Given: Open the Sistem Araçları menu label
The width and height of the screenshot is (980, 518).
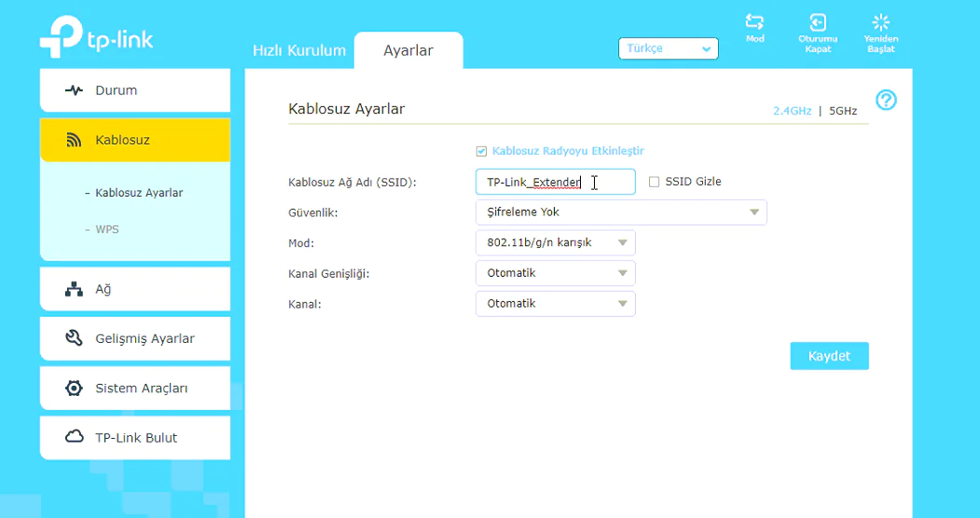Looking at the screenshot, I should [141, 388].
